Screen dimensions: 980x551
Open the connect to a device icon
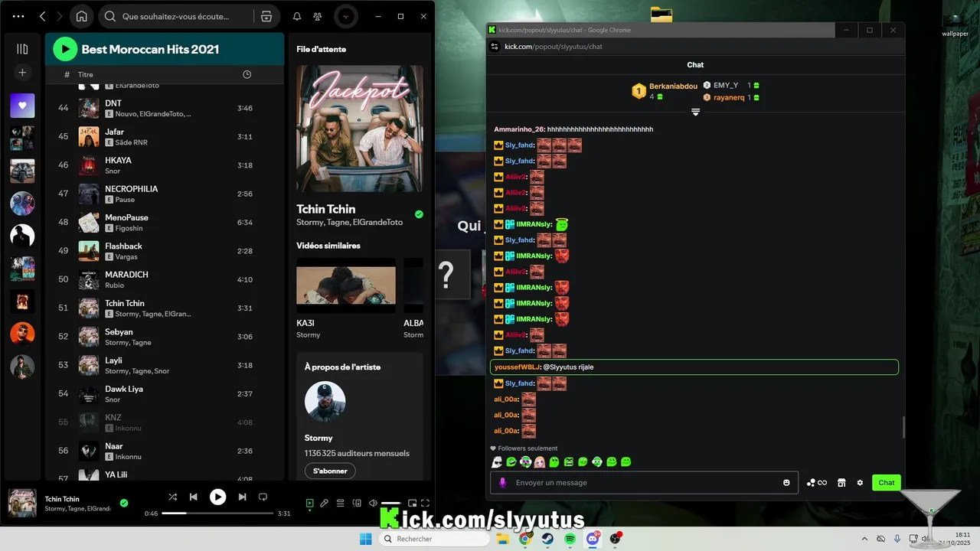(357, 503)
